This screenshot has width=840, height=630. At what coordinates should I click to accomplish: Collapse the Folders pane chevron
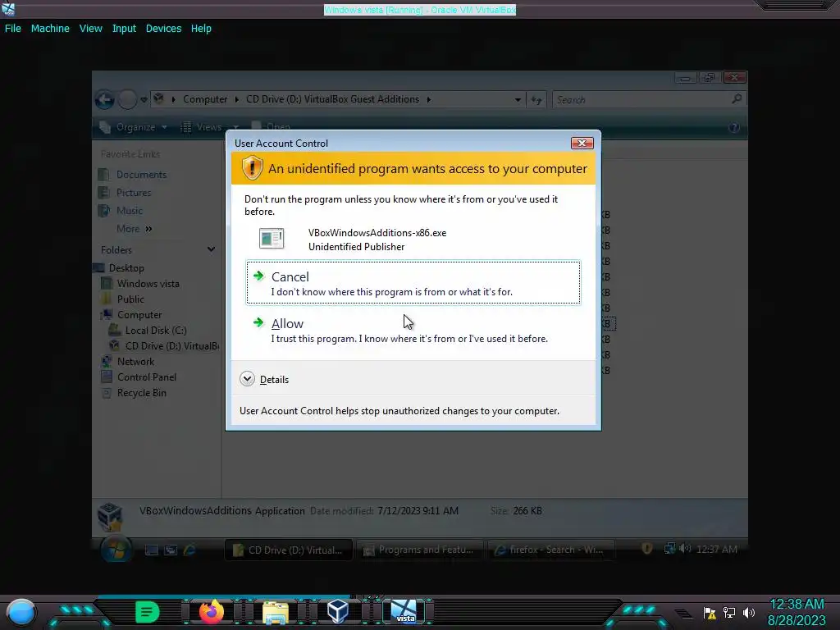211,249
